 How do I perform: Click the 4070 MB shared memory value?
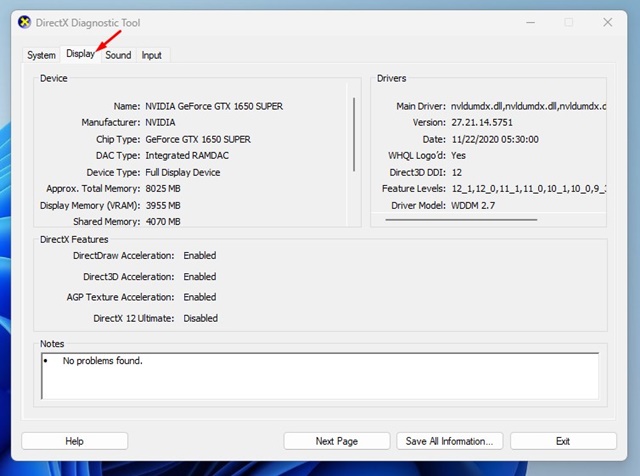[x=163, y=222]
